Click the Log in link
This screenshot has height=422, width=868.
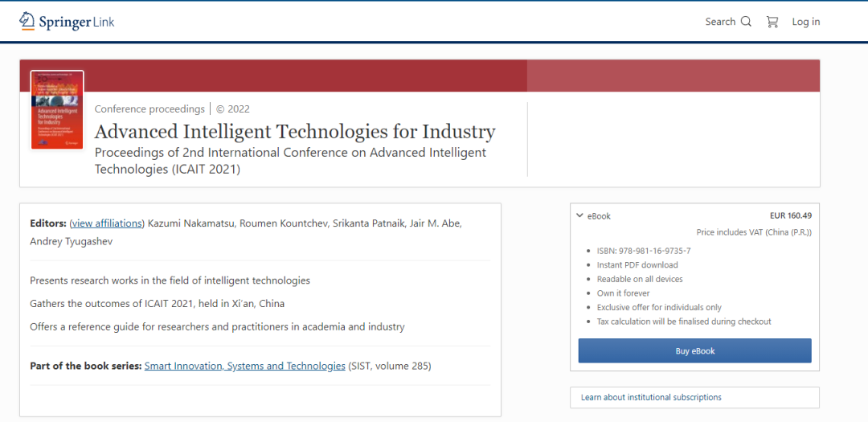coord(806,22)
